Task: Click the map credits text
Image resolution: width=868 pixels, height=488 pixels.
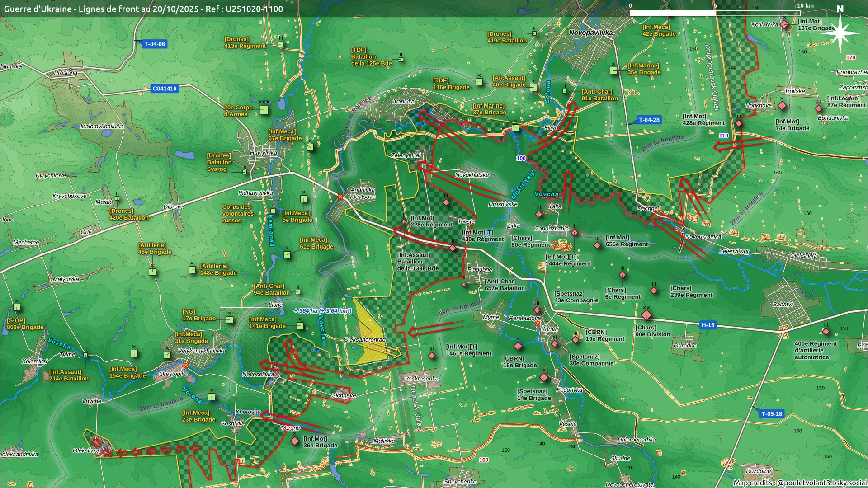Action: [x=800, y=483]
